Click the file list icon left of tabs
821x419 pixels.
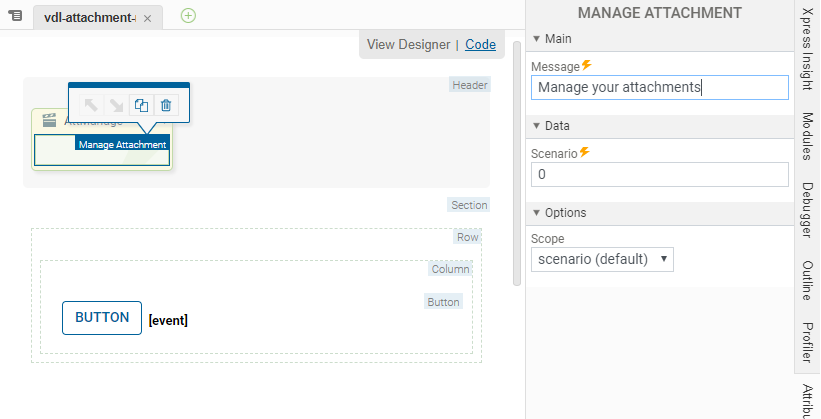(x=15, y=16)
